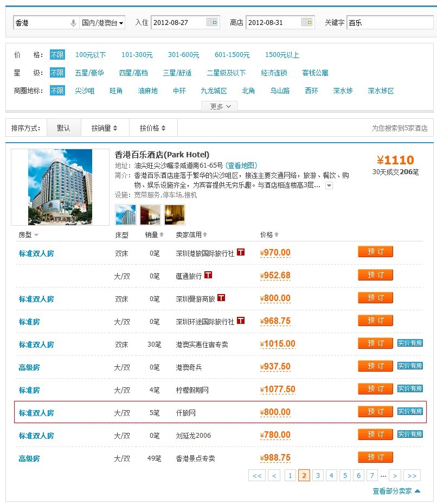The image size is (437, 504).
Task: Open 标准房 room type from 柠檬假期网
Action: (x=29, y=390)
